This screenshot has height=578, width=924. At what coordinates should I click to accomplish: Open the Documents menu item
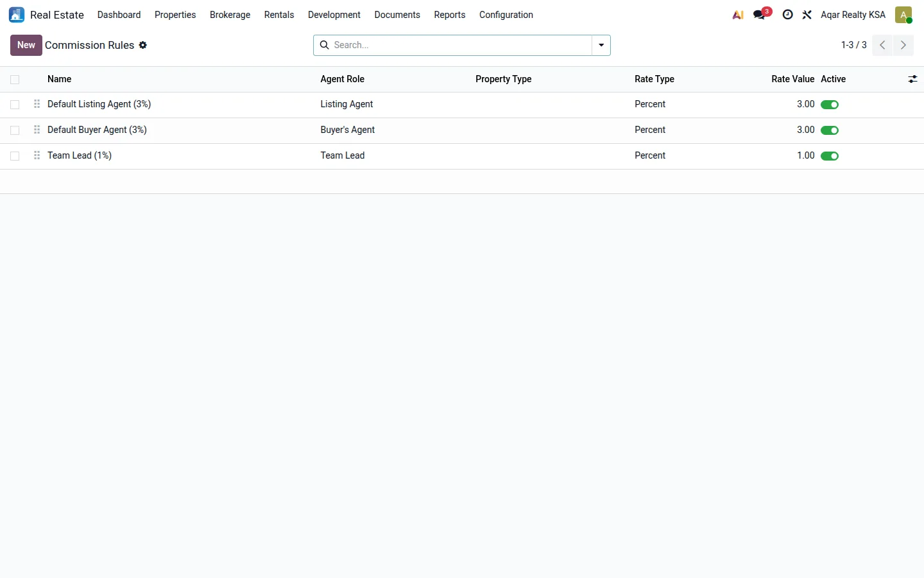click(397, 15)
